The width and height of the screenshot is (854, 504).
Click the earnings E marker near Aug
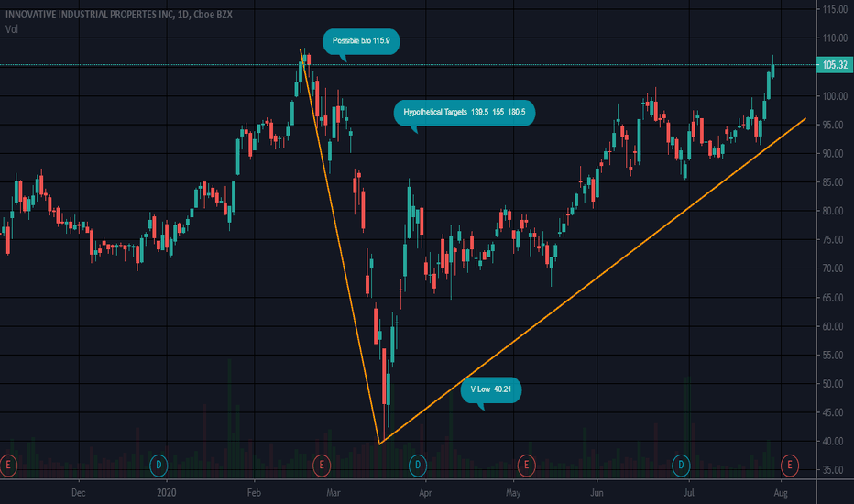tap(790, 466)
